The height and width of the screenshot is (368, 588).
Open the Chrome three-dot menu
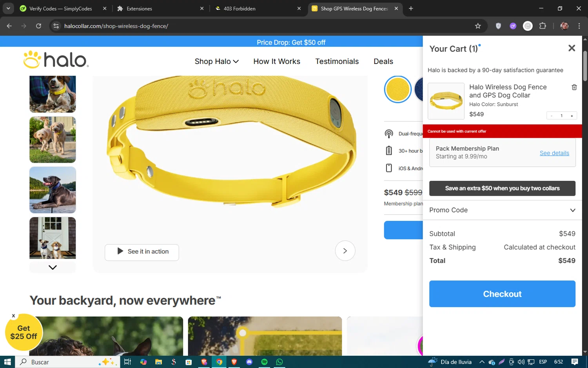(579, 26)
